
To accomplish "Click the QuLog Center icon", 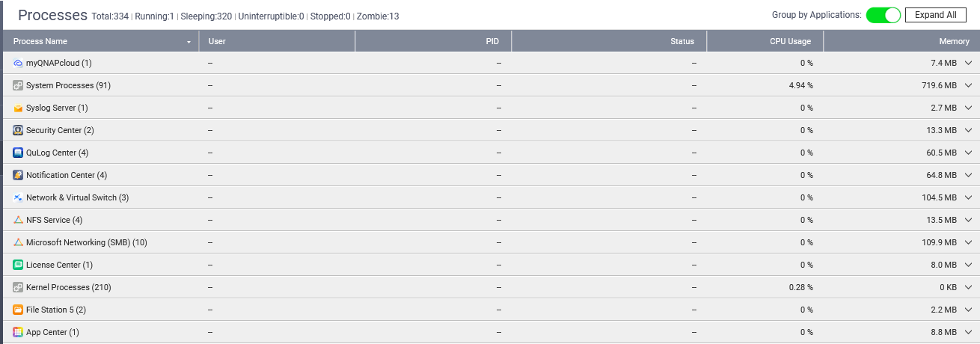I will point(18,153).
